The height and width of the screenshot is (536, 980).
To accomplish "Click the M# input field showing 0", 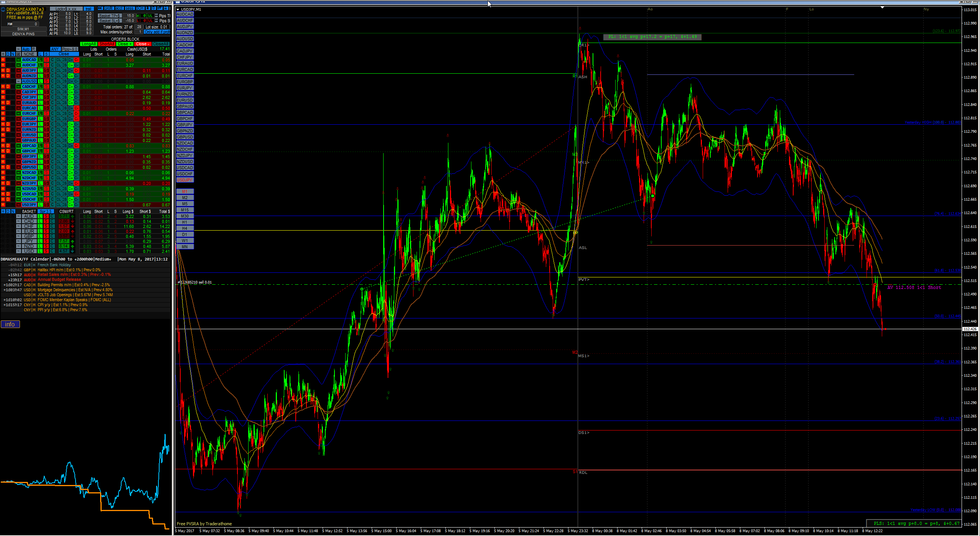I will (x=26, y=24).
